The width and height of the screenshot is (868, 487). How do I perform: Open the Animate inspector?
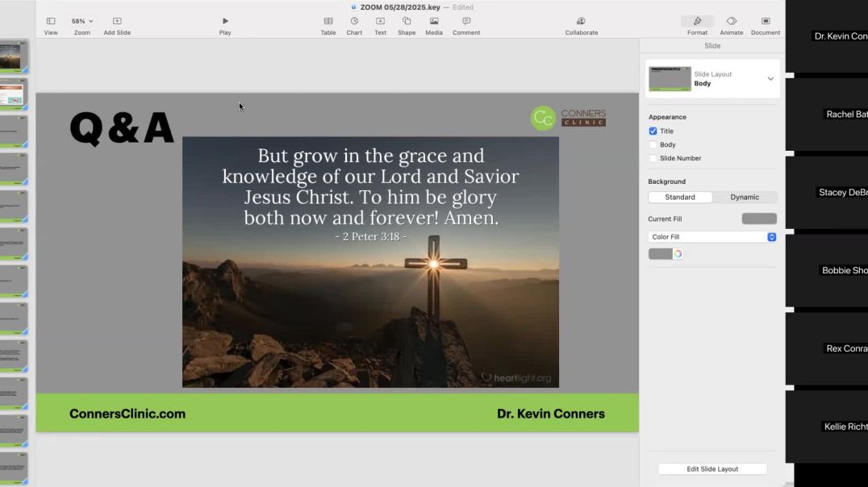point(732,26)
